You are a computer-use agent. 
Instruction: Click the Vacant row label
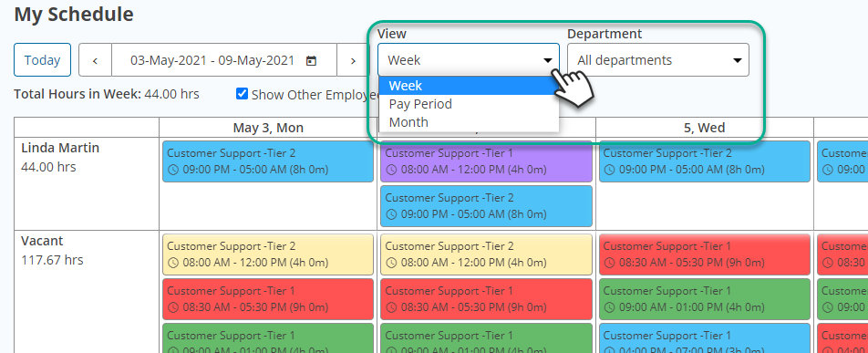point(42,241)
